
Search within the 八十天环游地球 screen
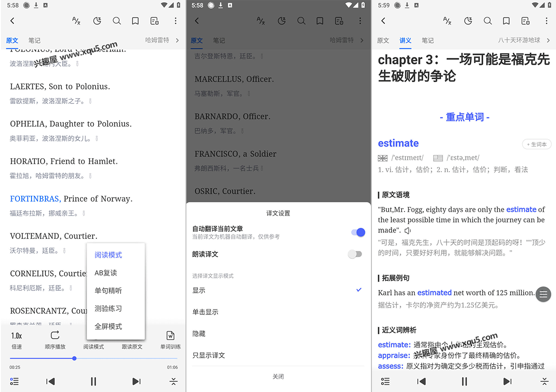coord(487,21)
